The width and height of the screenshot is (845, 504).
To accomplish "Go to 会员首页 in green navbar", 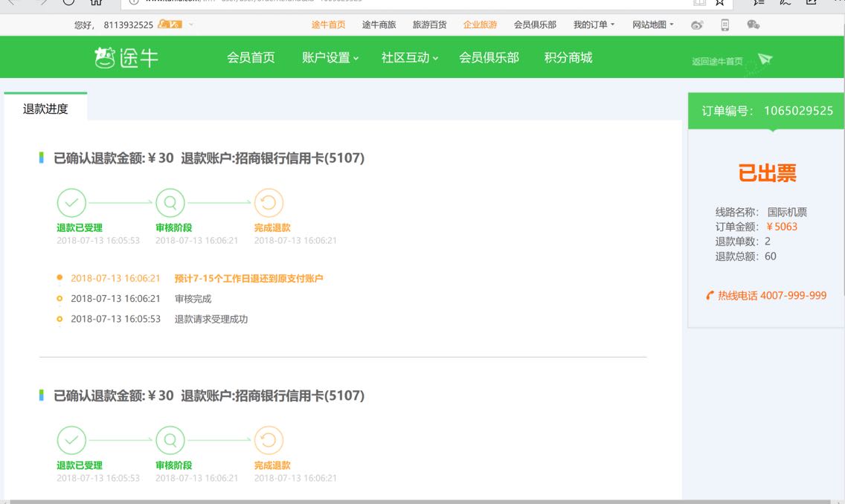I will coord(251,58).
